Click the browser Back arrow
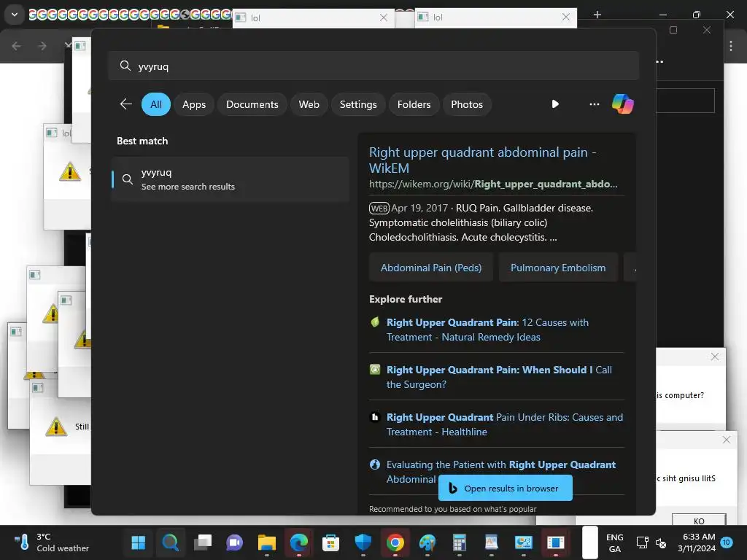 [16, 46]
